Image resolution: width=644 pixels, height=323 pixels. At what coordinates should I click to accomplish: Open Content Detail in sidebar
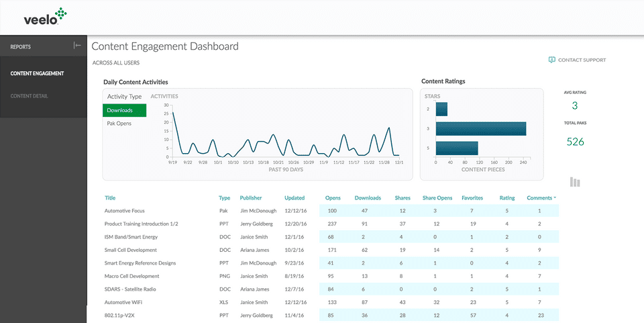29,96
